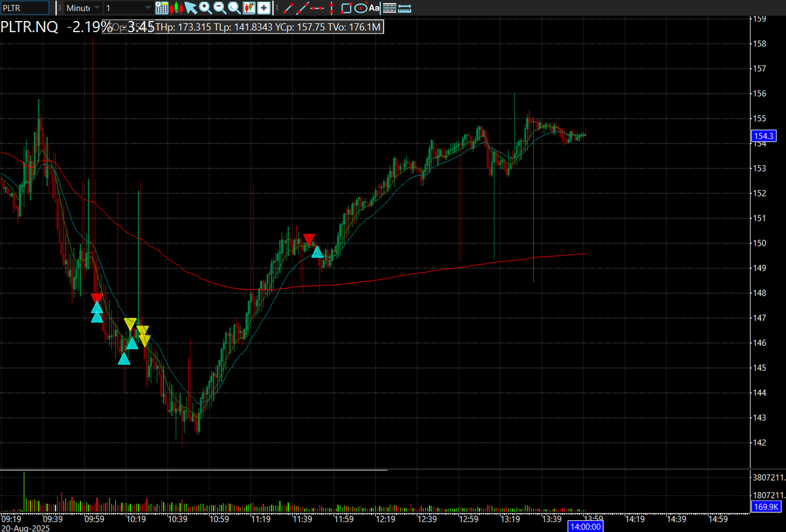Select the vertical line drawing tool
This screenshot has width=786, height=532.
pyautogui.click(x=331, y=8)
